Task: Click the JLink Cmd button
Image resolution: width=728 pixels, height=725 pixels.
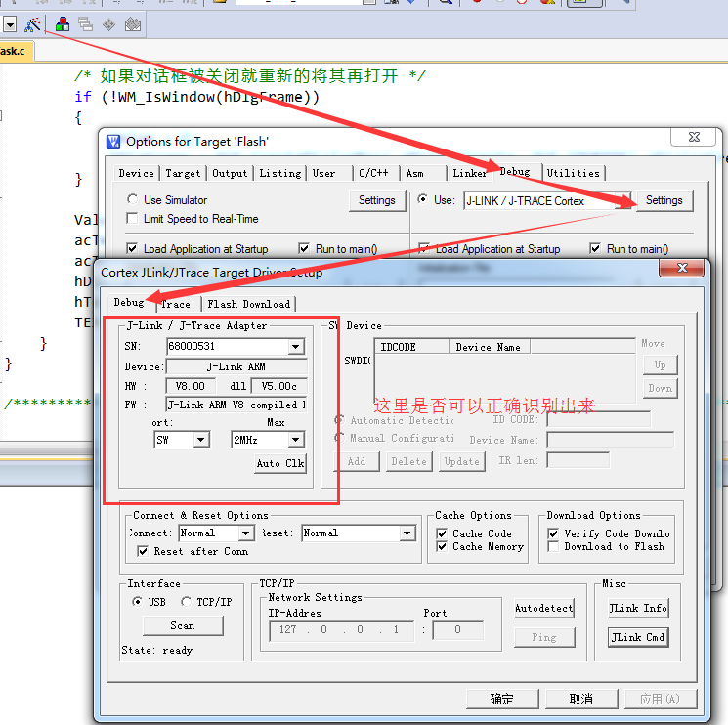Action: pyautogui.click(x=638, y=637)
